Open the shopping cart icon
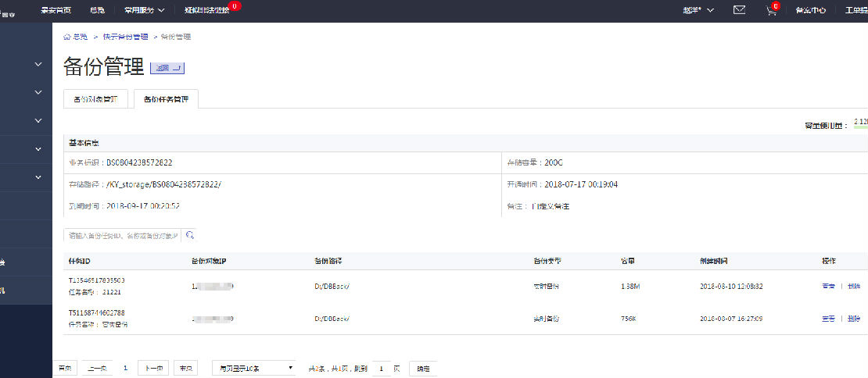868x378 pixels. 771,11
